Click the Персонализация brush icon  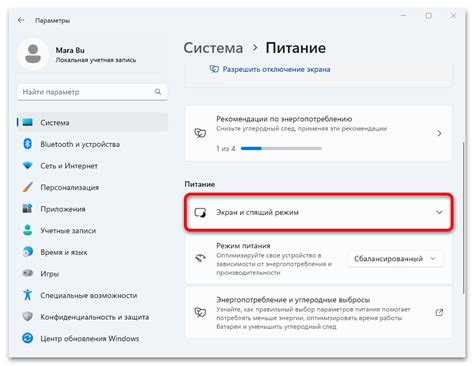coord(28,187)
